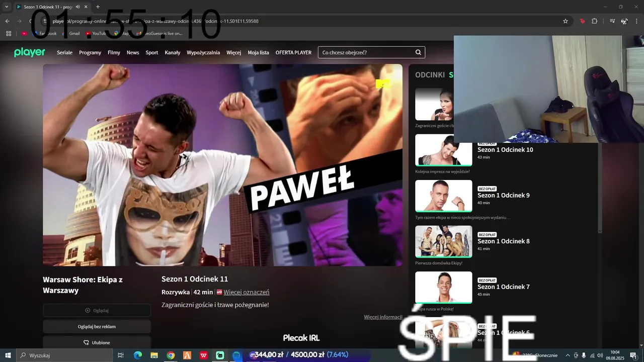Open Spotify from the taskbar

tap(236, 355)
